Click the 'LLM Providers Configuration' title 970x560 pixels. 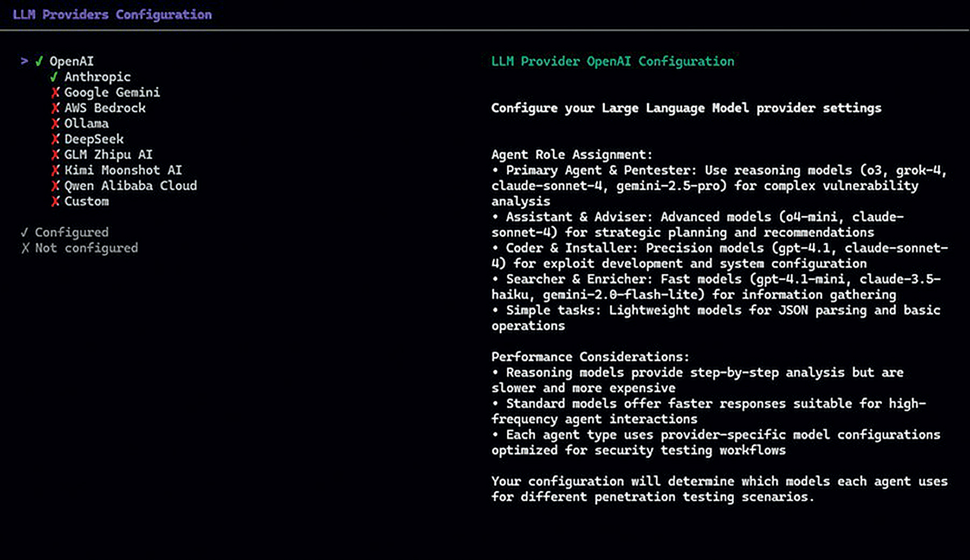click(x=112, y=15)
